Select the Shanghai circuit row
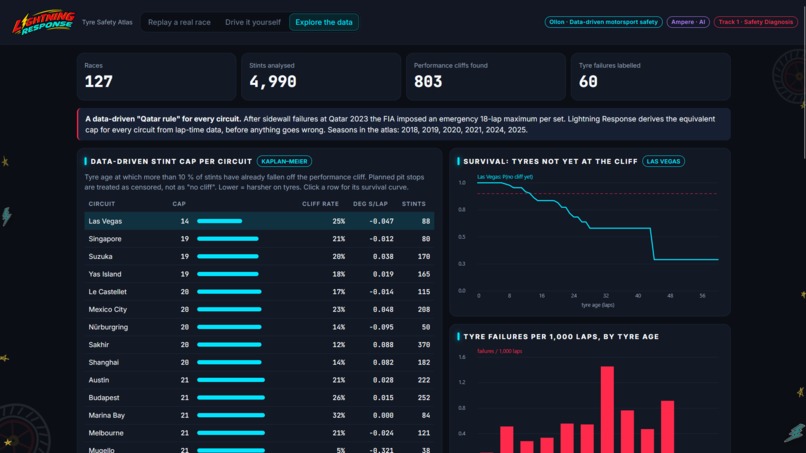Screen dimensions: 806x453 click(x=259, y=362)
